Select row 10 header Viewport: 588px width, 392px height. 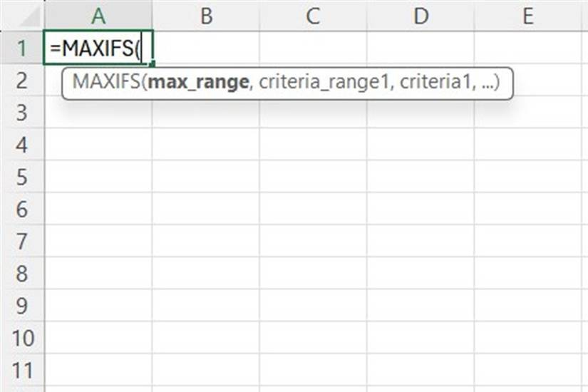tap(22, 338)
